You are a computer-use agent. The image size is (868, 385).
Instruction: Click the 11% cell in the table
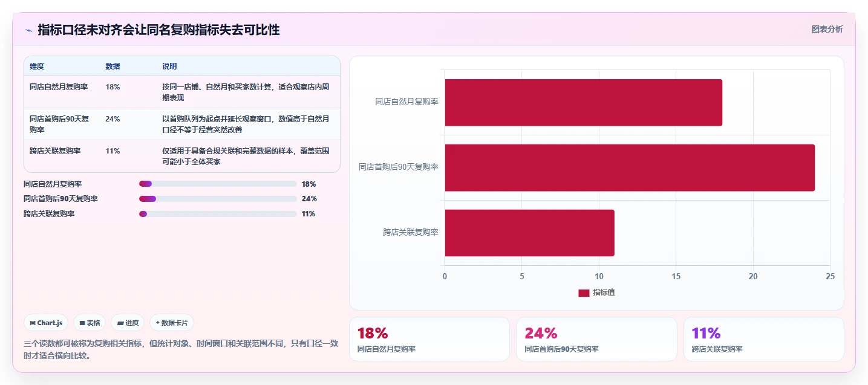point(113,151)
